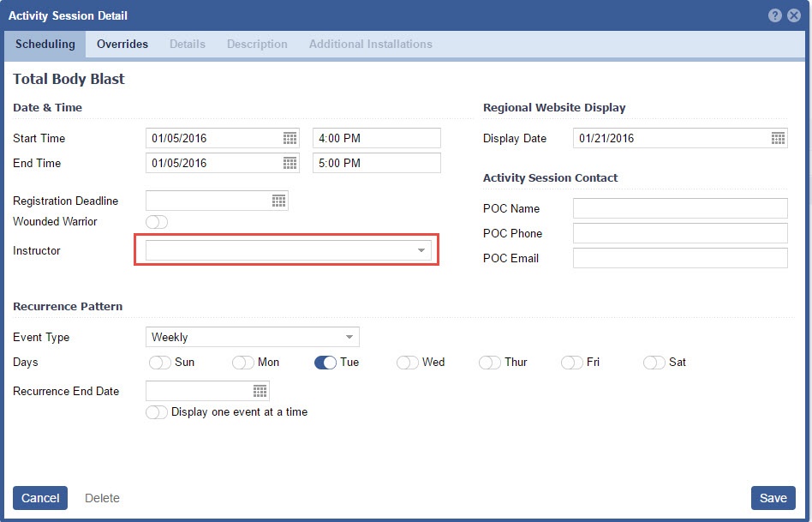Open the Event Type dropdown

point(349,337)
